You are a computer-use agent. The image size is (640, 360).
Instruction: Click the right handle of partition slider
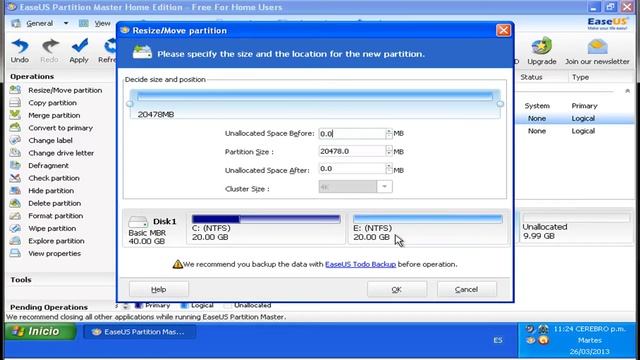[500, 104]
